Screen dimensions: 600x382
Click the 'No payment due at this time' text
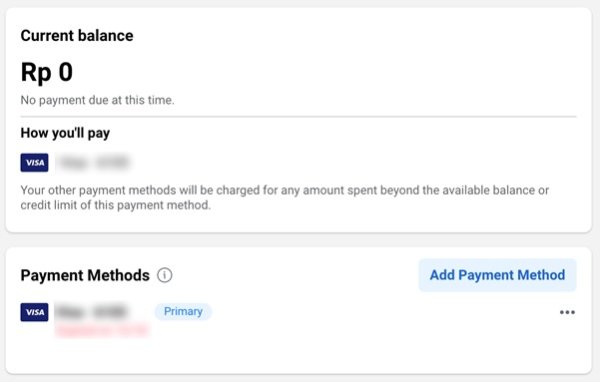tap(98, 100)
